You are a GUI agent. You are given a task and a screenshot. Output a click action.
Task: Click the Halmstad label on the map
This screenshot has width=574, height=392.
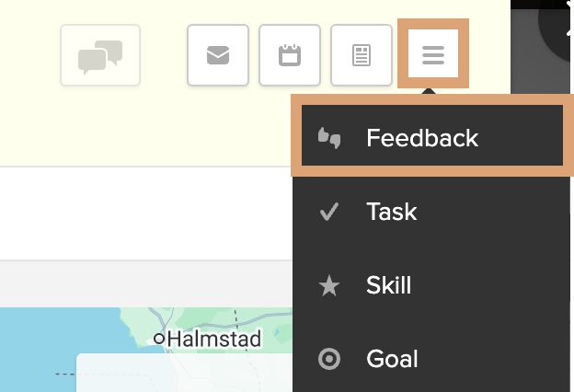(x=214, y=339)
